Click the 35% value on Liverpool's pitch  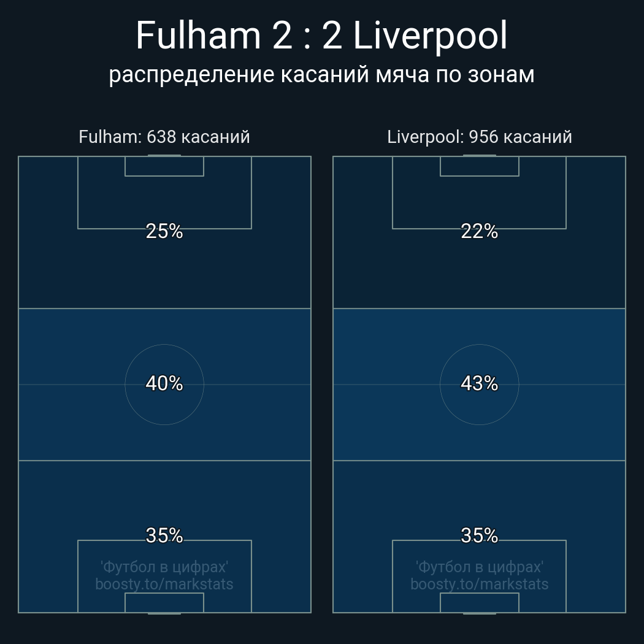click(480, 535)
